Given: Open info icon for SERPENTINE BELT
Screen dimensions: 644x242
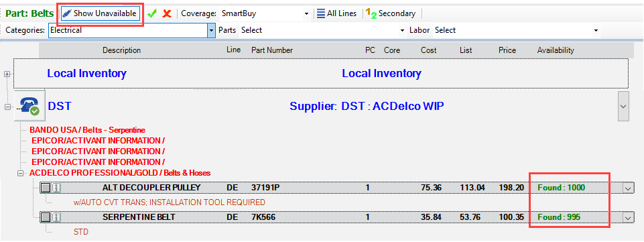Looking at the screenshot, I should click(x=56, y=217).
